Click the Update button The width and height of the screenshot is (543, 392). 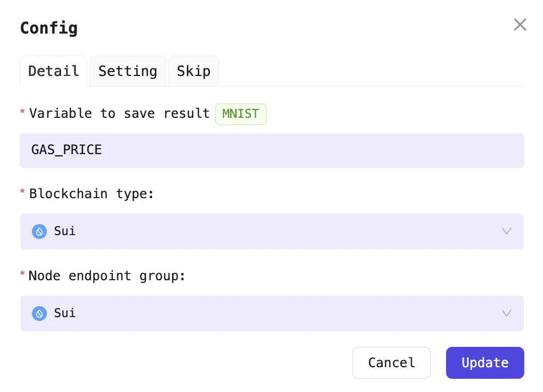(x=485, y=363)
